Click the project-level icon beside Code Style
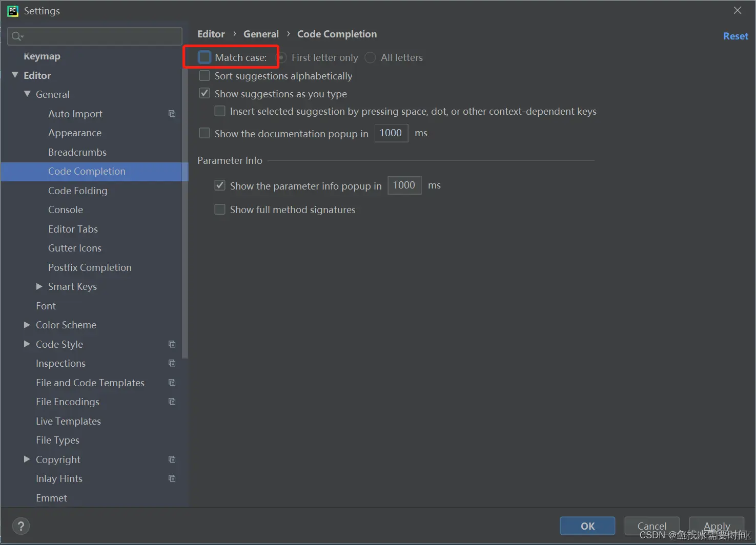 (x=172, y=344)
